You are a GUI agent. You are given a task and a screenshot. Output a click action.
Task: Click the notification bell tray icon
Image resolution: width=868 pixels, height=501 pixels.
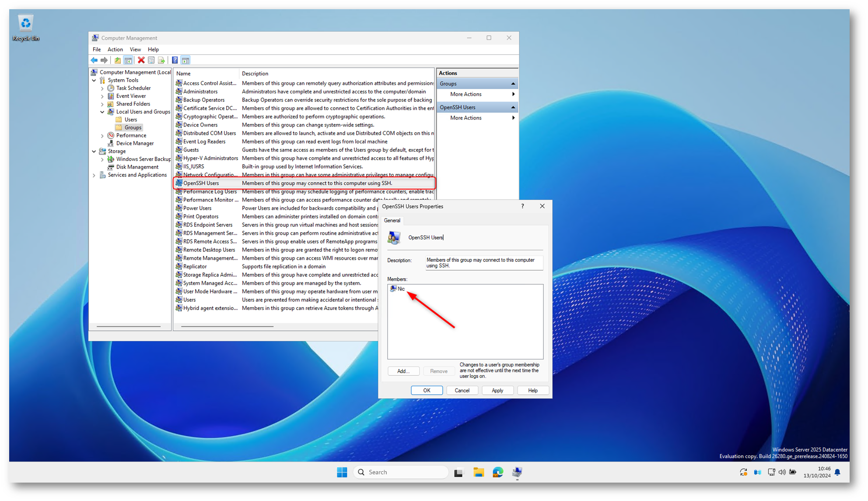[x=837, y=472]
